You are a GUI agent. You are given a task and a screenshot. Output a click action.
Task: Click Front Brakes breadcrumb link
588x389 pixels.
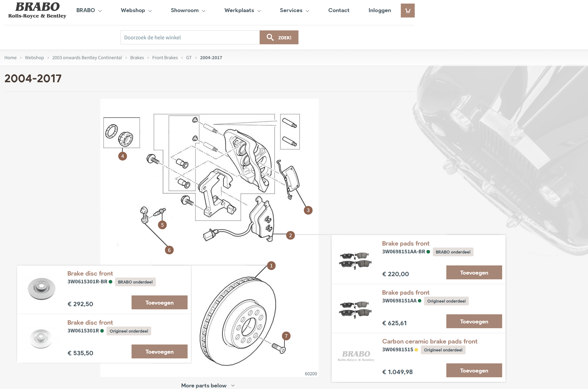165,58
